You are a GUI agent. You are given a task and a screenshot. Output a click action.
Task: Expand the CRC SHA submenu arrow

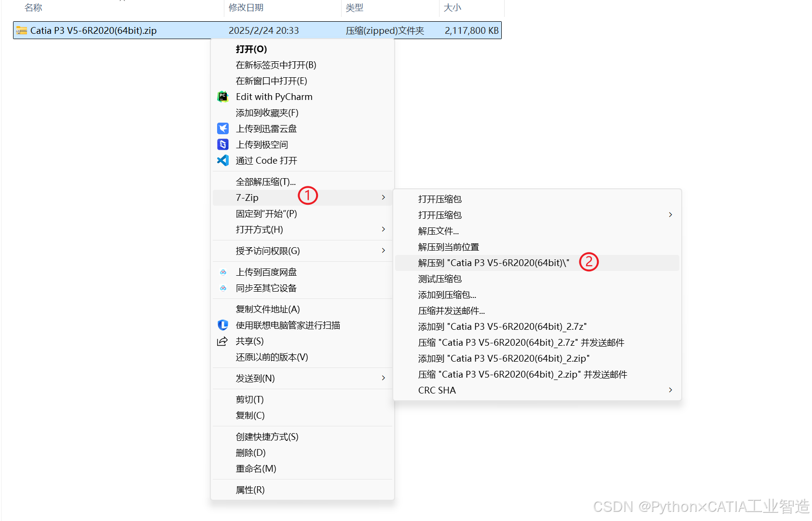(x=670, y=390)
